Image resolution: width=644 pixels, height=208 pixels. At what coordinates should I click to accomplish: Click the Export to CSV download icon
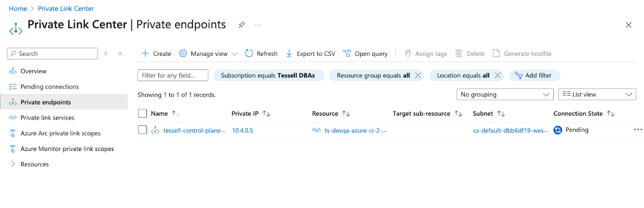coord(289,53)
